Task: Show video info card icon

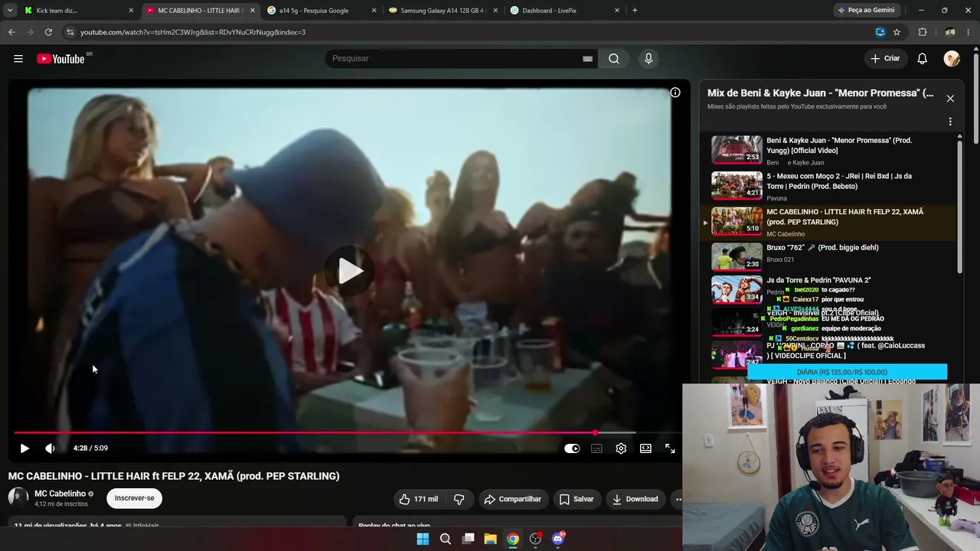Action: [675, 93]
